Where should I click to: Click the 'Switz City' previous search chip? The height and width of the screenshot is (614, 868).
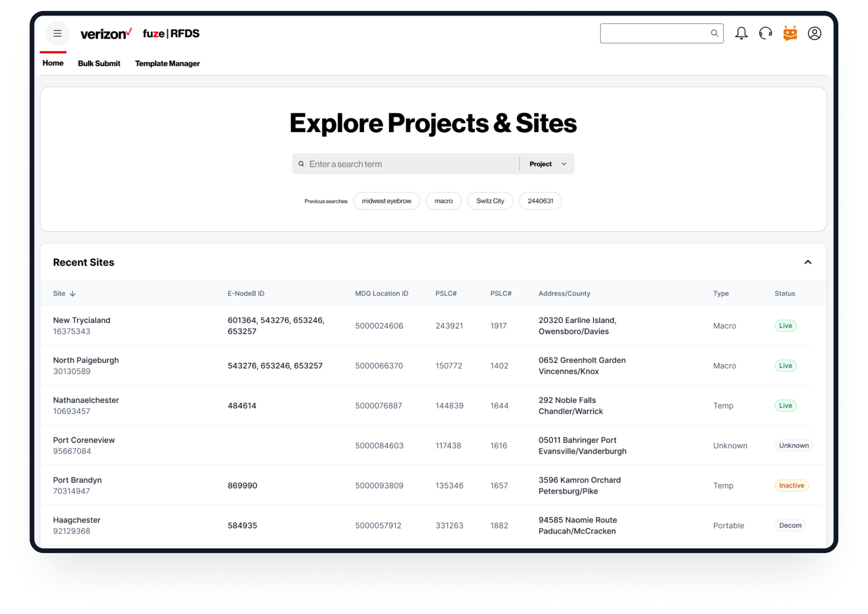pos(490,201)
